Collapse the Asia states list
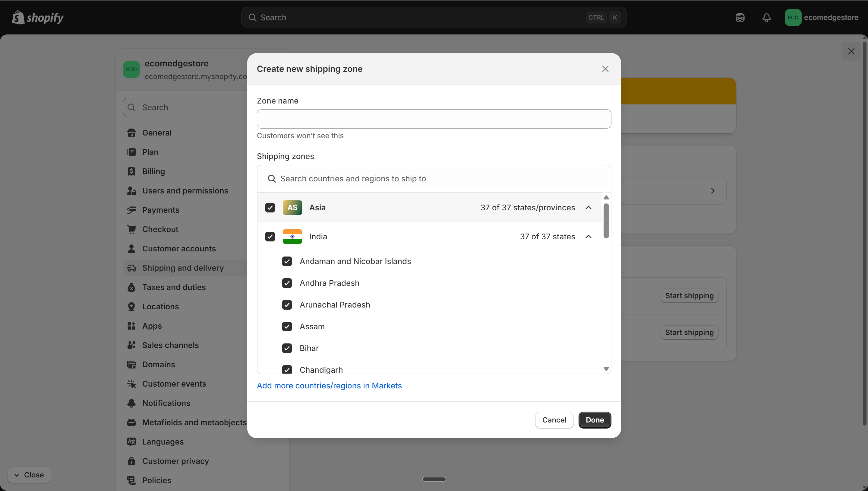This screenshot has height=491, width=868. click(x=588, y=207)
